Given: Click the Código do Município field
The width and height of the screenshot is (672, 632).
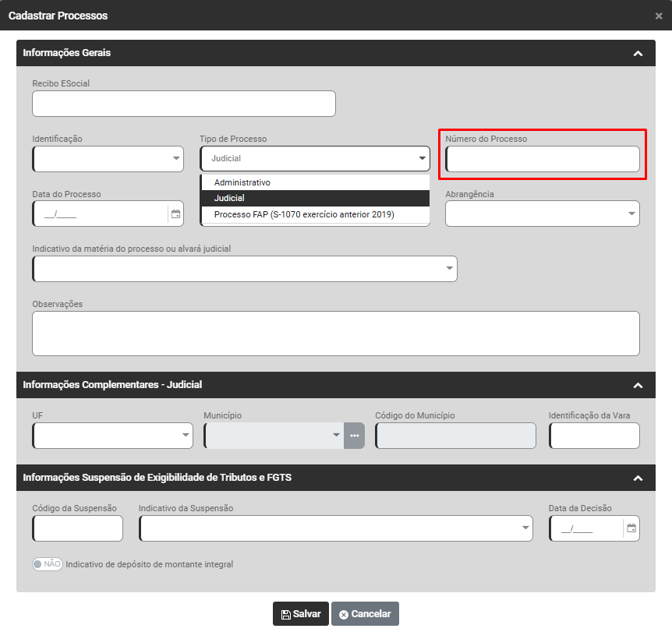Looking at the screenshot, I should pyautogui.click(x=455, y=436).
